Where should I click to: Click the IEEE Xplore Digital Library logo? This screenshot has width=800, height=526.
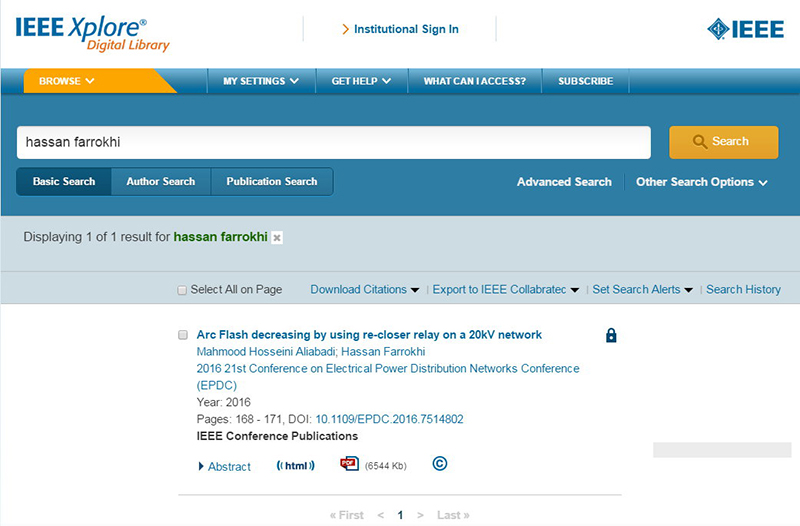[x=92, y=35]
